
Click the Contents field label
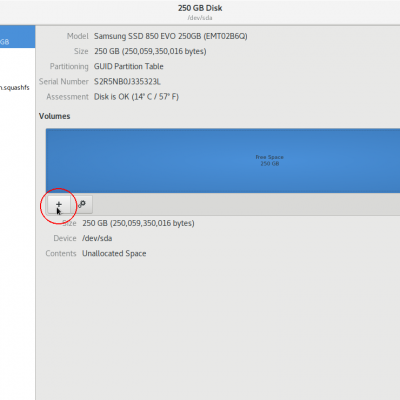click(x=61, y=253)
